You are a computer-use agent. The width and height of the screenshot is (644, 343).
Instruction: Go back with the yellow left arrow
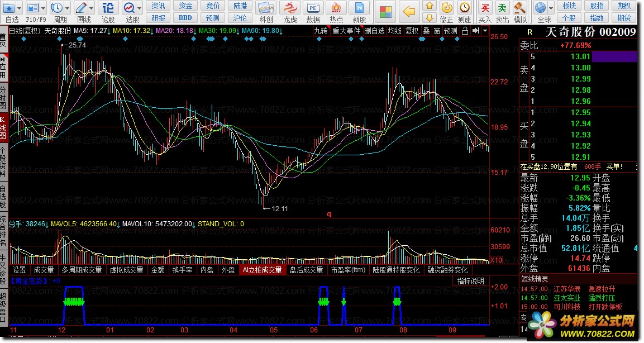coord(409,12)
